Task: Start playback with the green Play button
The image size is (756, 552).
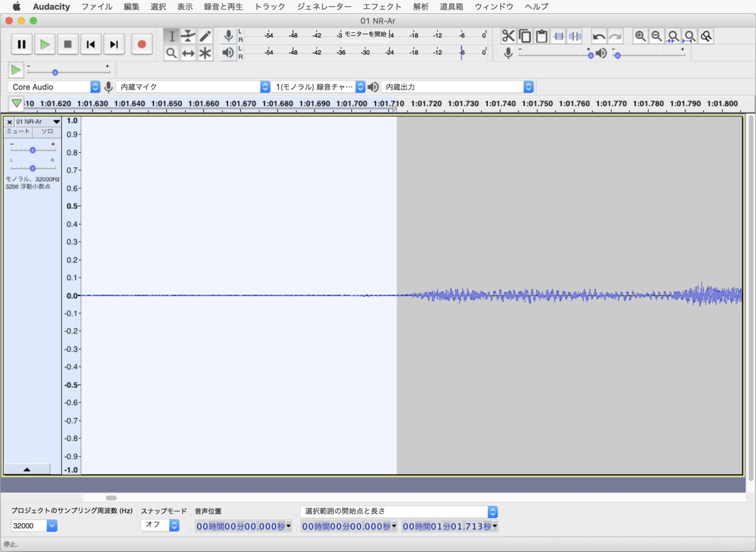Action: (x=45, y=44)
